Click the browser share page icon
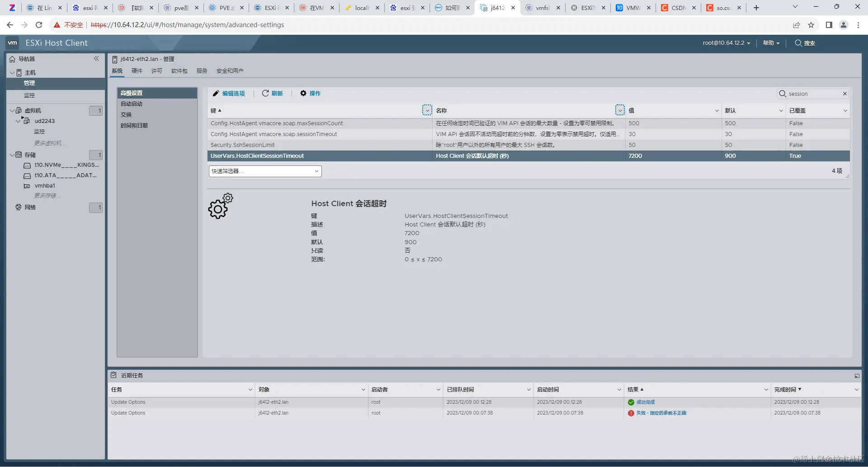This screenshot has height=467, width=868. [797, 25]
